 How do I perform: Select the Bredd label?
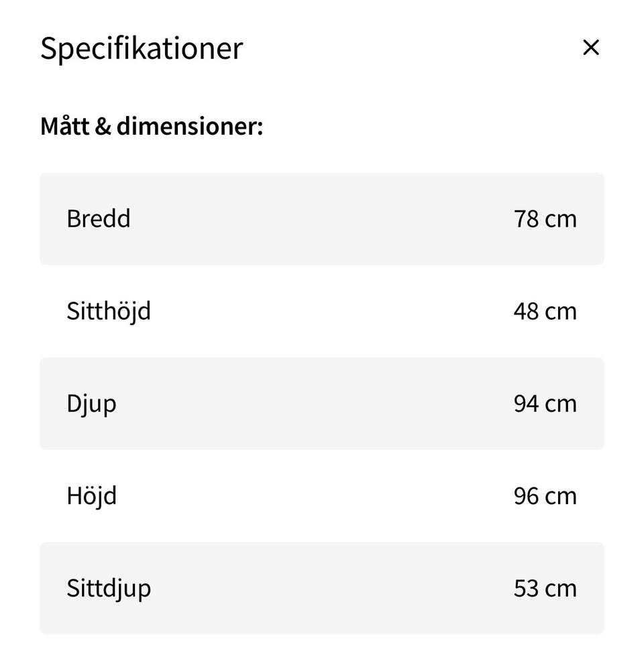(x=98, y=219)
